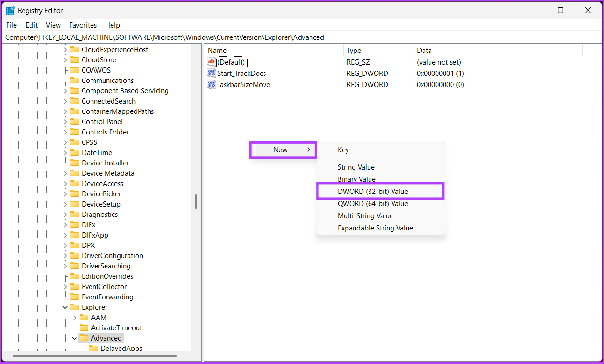Image resolution: width=604 pixels, height=364 pixels.
Task: Select the ActivateTimeout tree key
Action: (x=116, y=328)
